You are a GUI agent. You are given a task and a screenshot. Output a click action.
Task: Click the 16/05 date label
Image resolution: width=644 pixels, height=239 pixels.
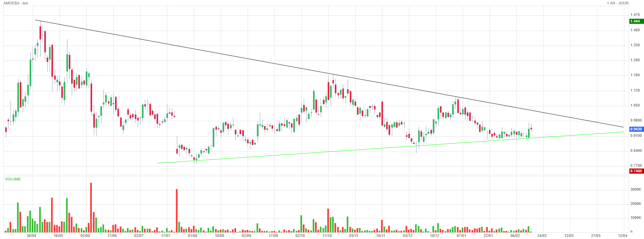coord(58,236)
